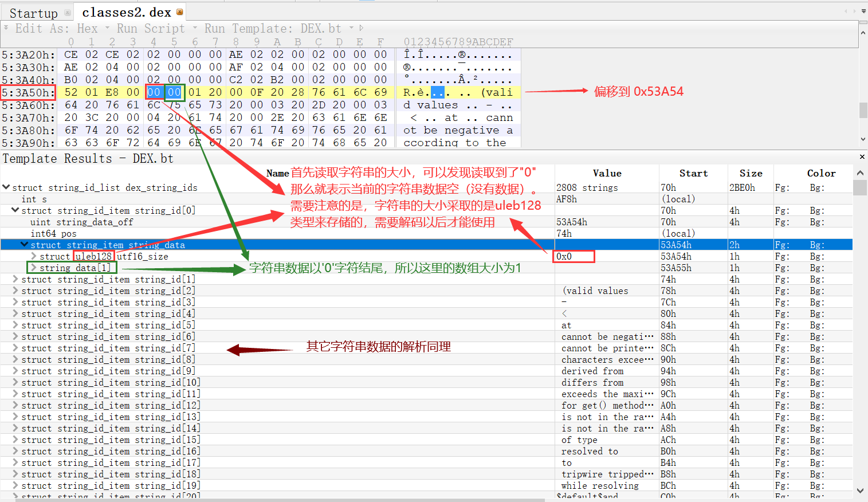
Task: Select the string_id[12] row name
Action: (x=111, y=405)
